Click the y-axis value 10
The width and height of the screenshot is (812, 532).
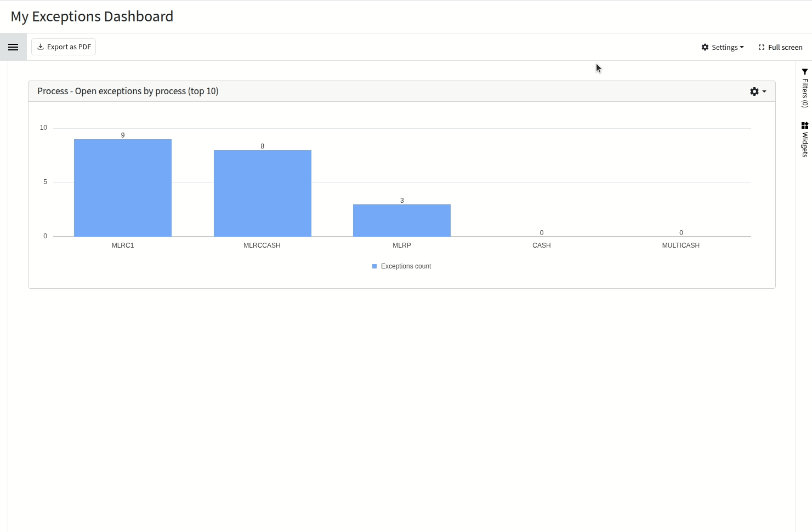point(43,128)
